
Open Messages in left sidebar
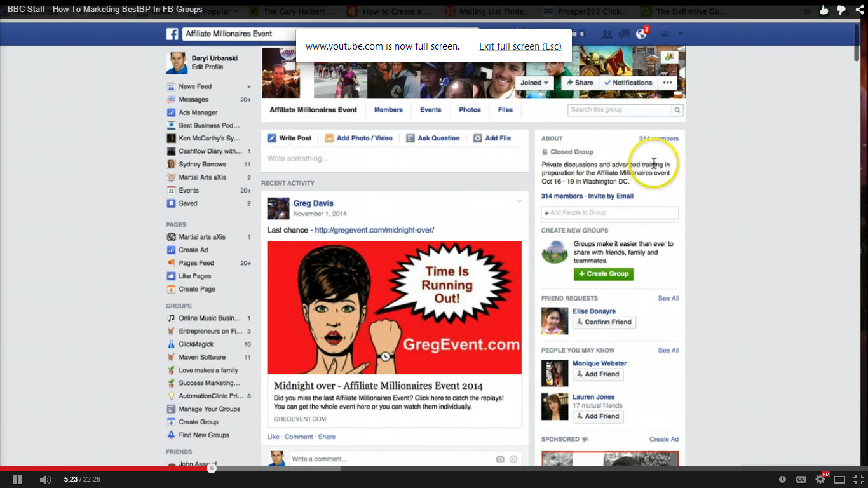click(193, 99)
